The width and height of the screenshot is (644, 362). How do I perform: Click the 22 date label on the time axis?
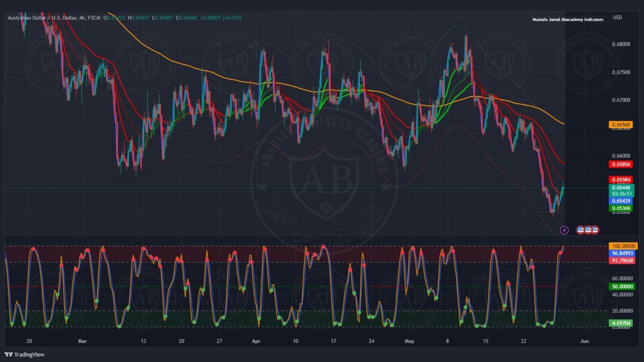point(523,341)
